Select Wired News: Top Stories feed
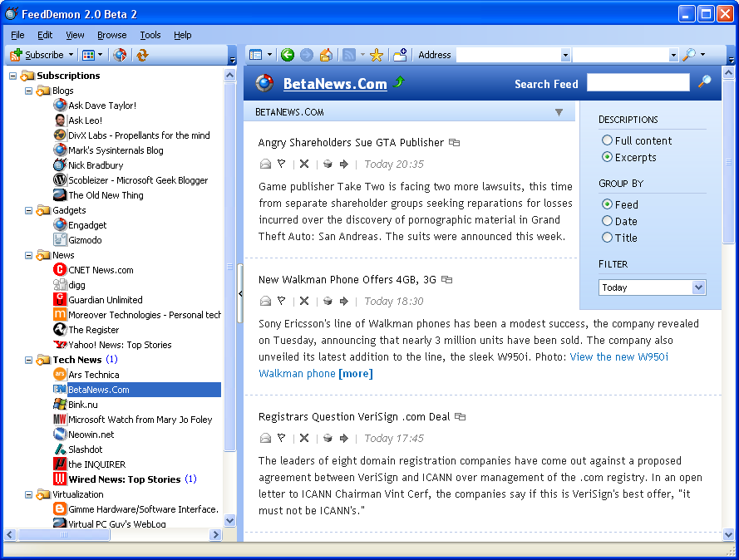Image resolution: width=739 pixels, height=560 pixels. point(125,479)
